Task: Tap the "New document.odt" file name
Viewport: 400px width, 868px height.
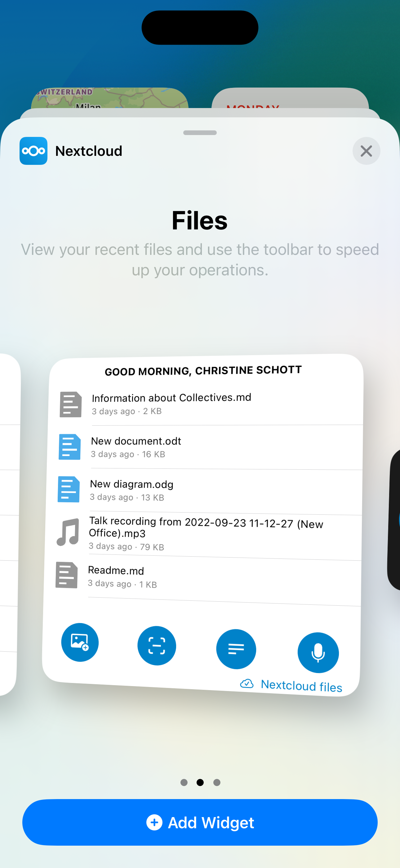Action: tap(136, 441)
